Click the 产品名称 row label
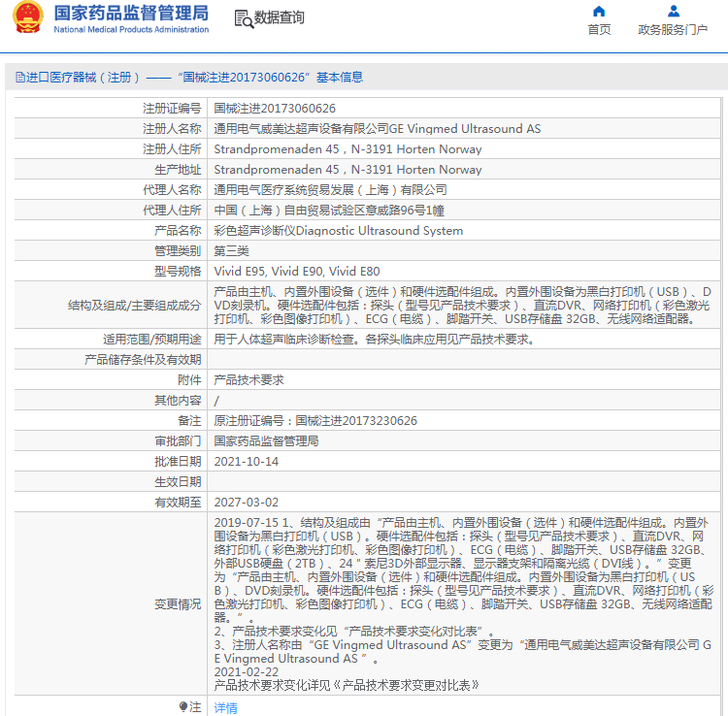Screen dimensions: 728x716 click(178, 231)
